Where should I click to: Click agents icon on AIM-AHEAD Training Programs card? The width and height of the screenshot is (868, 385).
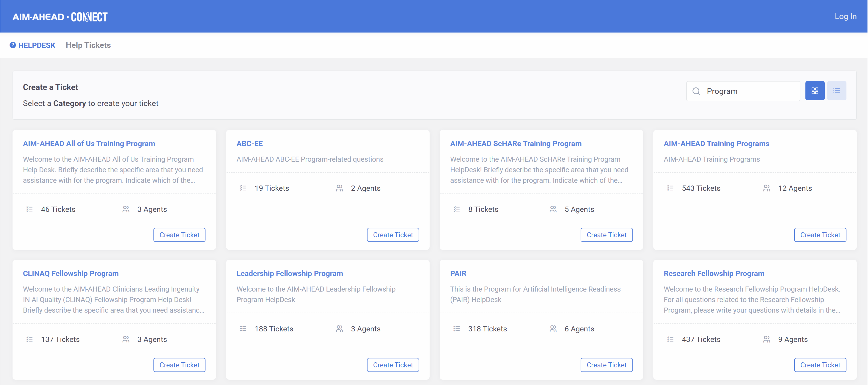tap(766, 188)
